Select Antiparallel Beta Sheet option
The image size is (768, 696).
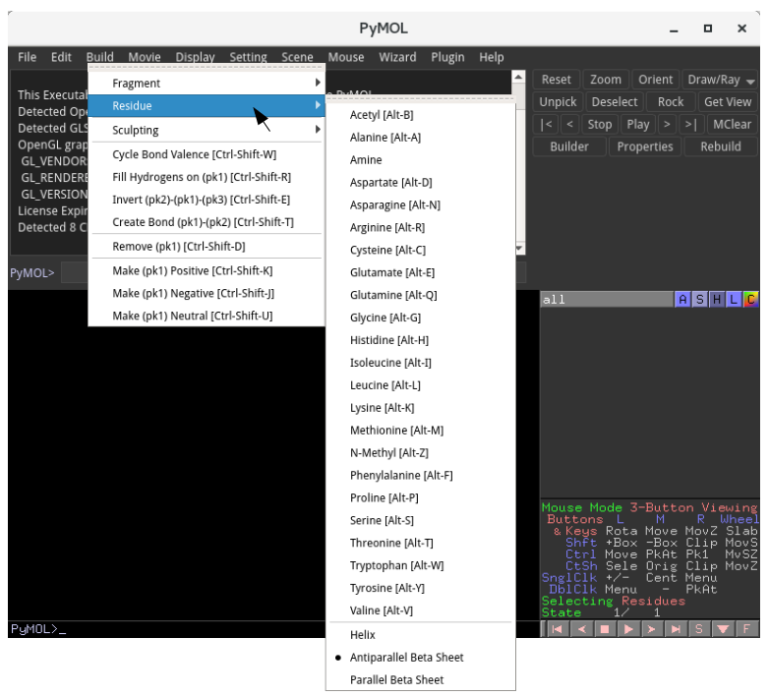click(406, 657)
